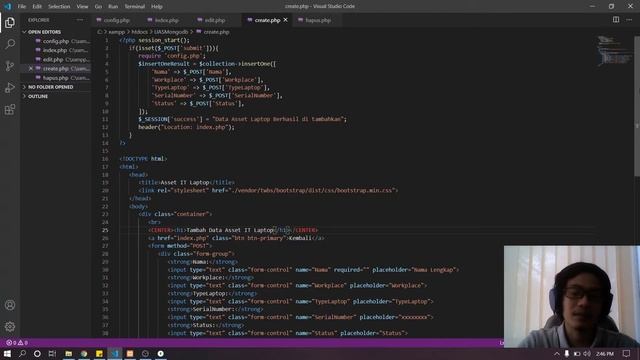Open the Run menu
This screenshot has width=640, height=360.
[113, 7]
